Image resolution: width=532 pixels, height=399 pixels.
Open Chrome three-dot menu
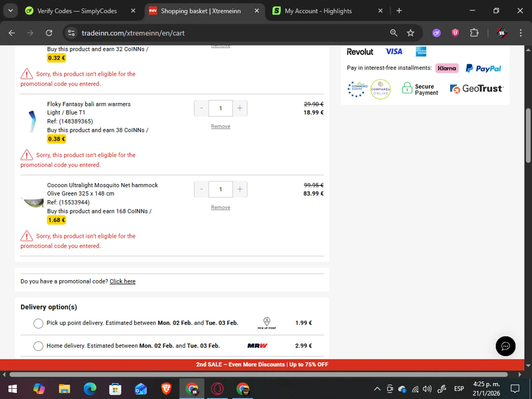[520, 33]
